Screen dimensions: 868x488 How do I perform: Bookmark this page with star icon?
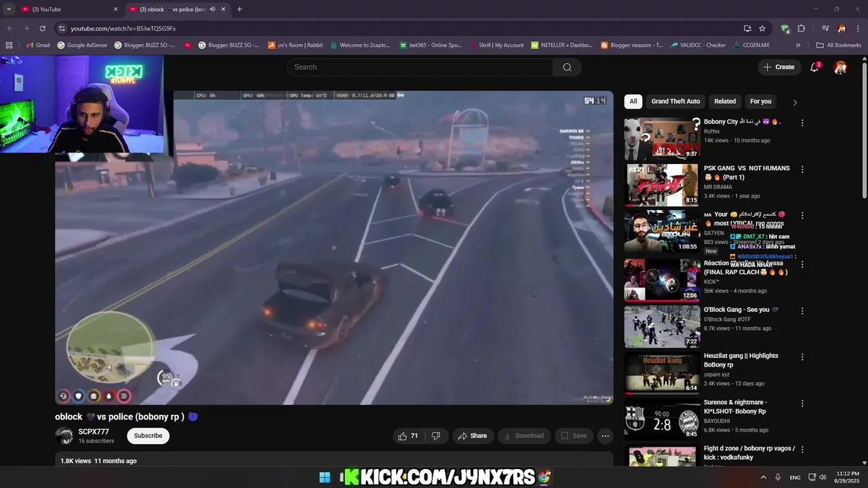point(762,28)
